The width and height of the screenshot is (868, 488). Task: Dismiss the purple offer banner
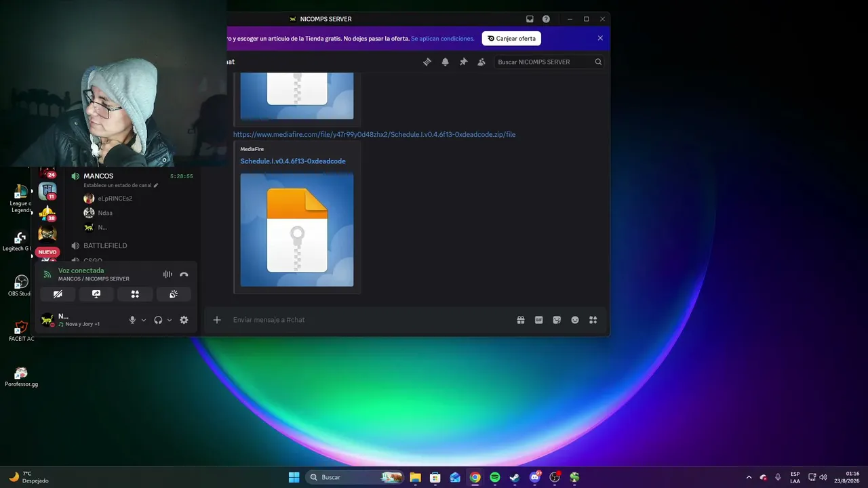pos(600,38)
